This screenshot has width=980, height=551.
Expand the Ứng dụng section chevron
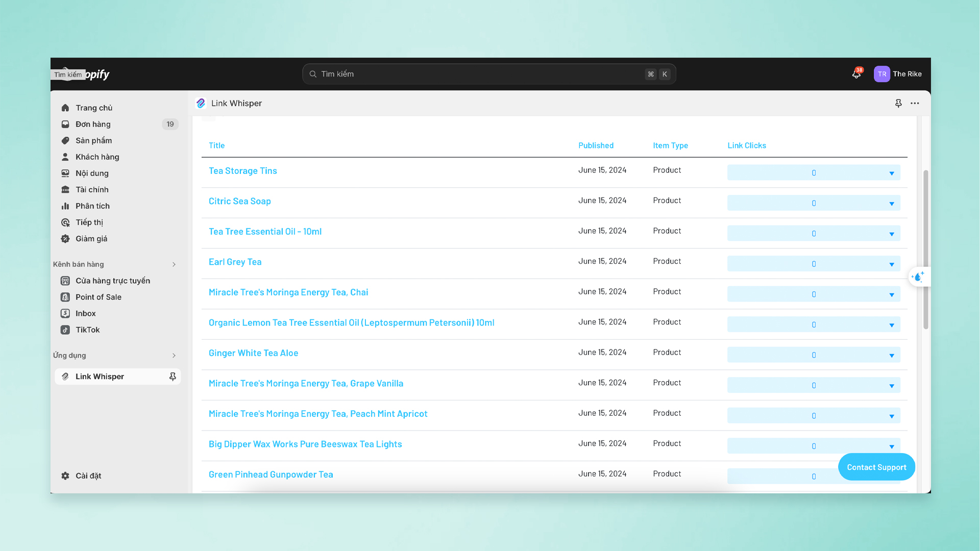pyautogui.click(x=174, y=356)
